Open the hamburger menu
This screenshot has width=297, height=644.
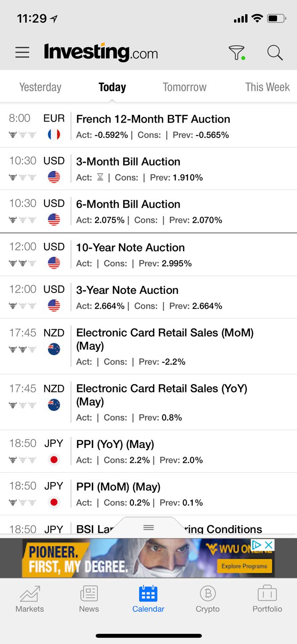click(x=22, y=53)
